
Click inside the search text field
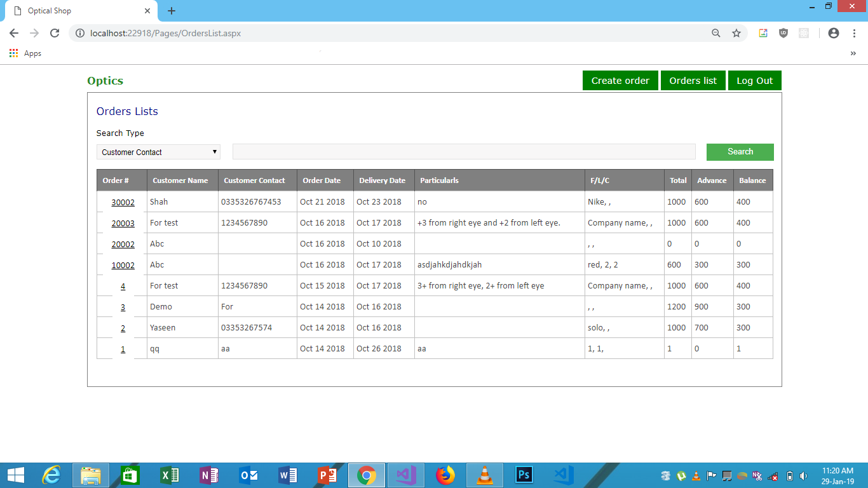click(464, 151)
